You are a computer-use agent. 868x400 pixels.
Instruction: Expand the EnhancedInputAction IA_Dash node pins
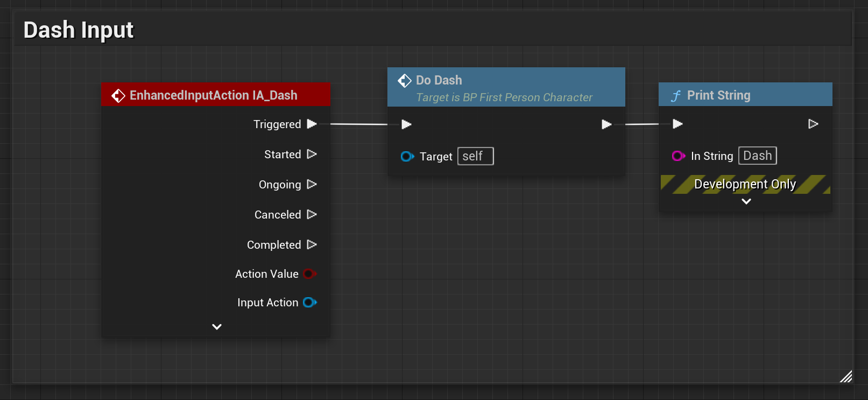(217, 327)
